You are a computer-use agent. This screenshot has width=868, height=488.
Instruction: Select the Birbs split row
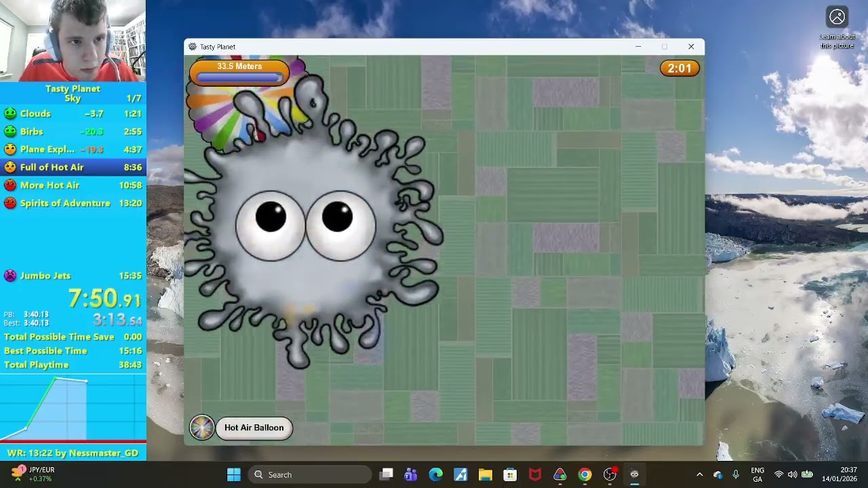pyautogui.click(x=73, y=131)
